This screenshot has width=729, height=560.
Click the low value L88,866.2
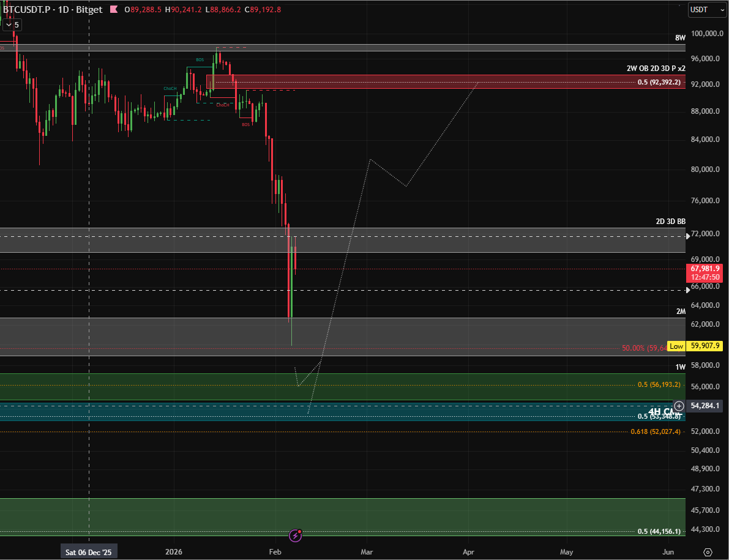click(x=223, y=9)
